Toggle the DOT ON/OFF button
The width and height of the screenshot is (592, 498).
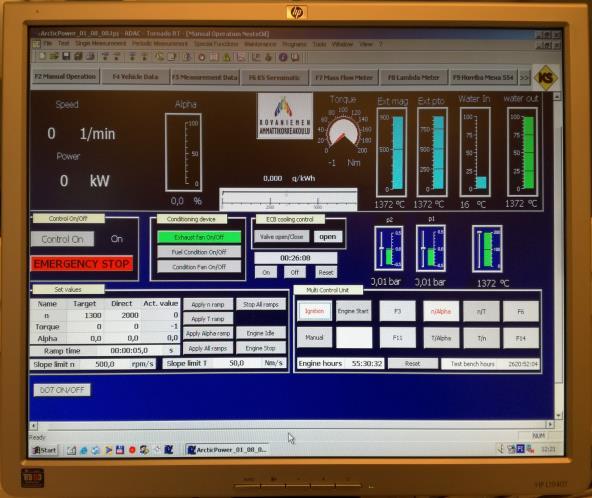pos(62,390)
